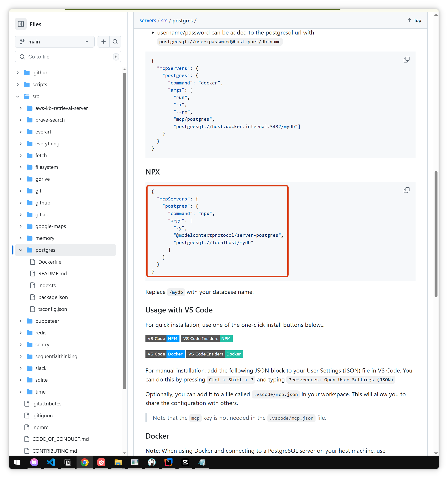
Task: Click the servers breadcrumb link
Action: pyautogui.click(x=147, y=21)
